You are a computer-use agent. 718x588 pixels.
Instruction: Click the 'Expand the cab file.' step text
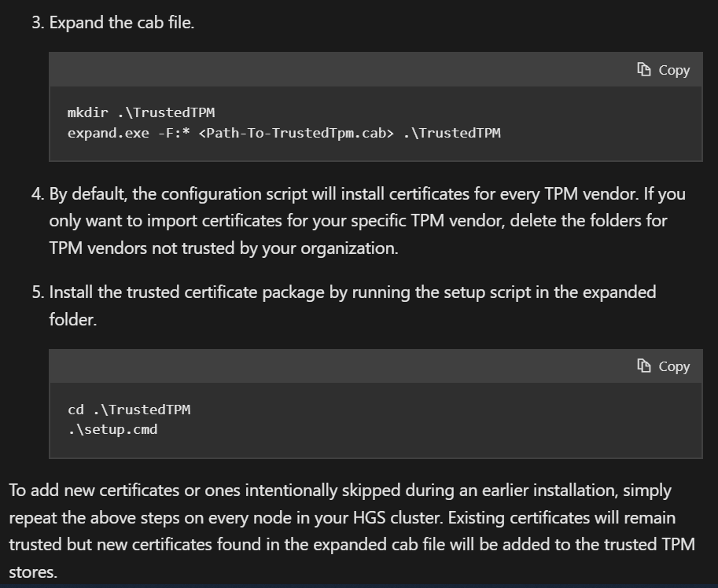pos(122,22)
